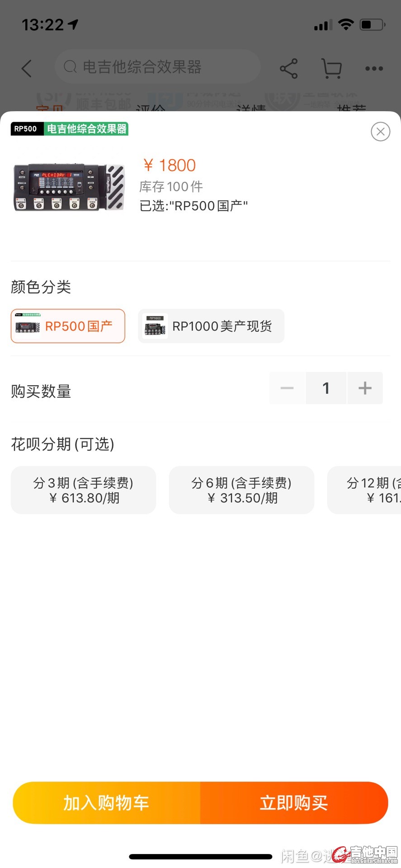Open the three-dot more menu
This screenshot has width=401, height=868.
(374, 69)
